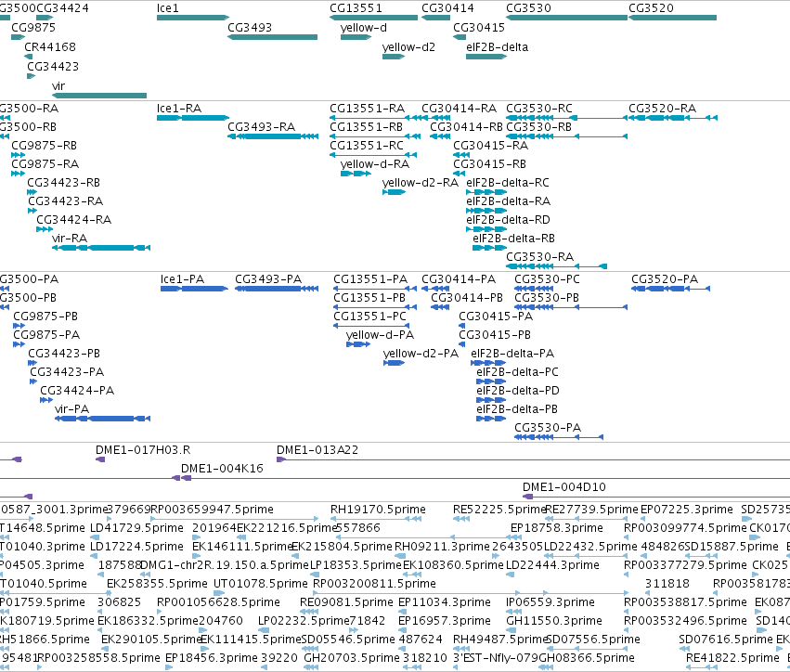Click EST IP06559.3prime
Image resolution: width=790 pixels, height=672 pixels.
point(550,602)
